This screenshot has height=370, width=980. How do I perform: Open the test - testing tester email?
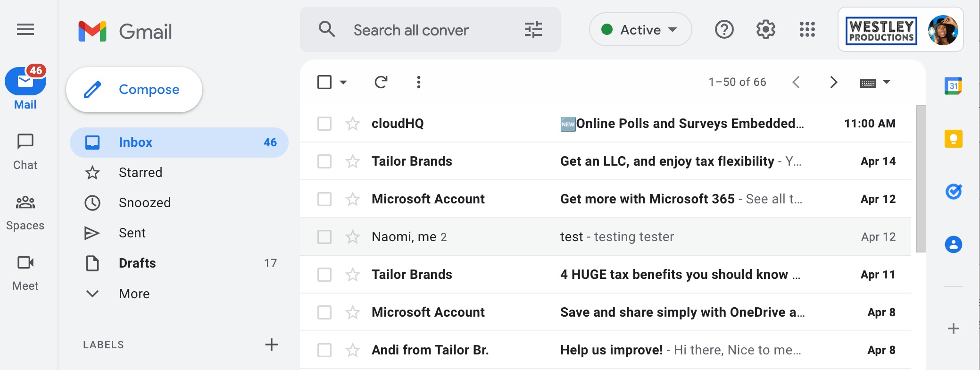pyautogui.click(x=606, y=237)
